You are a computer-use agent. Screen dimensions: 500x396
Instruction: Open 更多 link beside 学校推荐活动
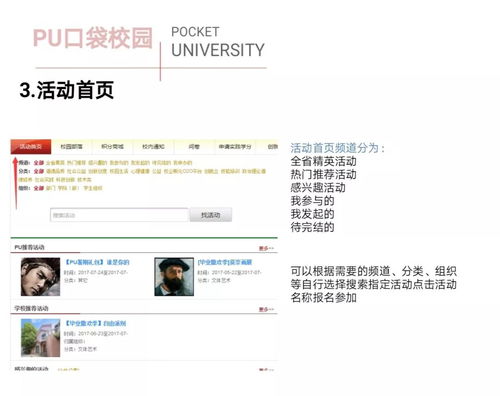266,310
